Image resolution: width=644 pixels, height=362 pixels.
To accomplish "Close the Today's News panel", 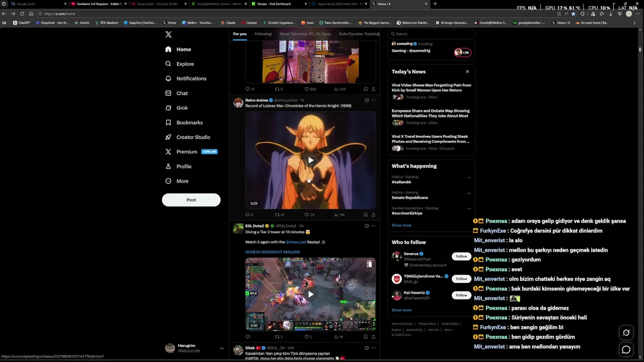I will coord(467,71).
